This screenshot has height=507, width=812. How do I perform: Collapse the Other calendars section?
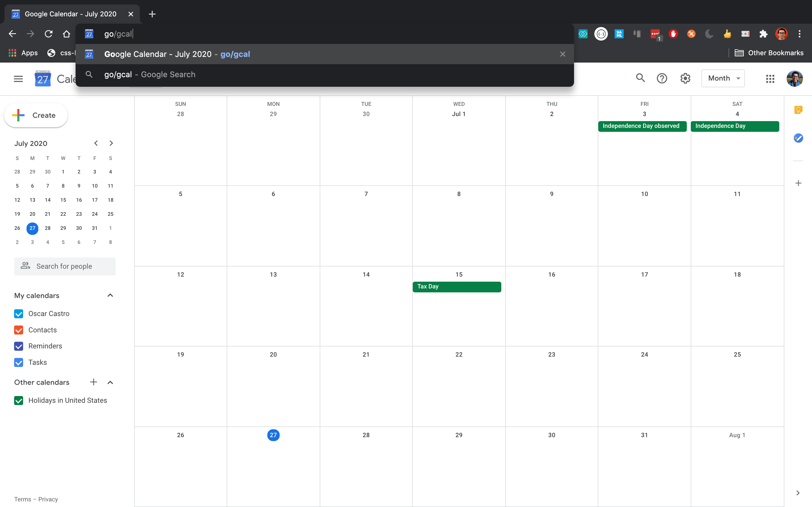[110, 382]
